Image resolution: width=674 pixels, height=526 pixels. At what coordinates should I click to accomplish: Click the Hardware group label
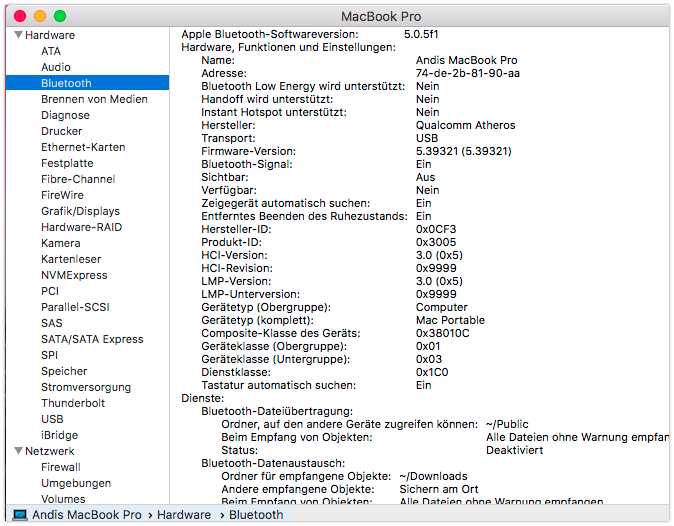[x=50, y=35]
